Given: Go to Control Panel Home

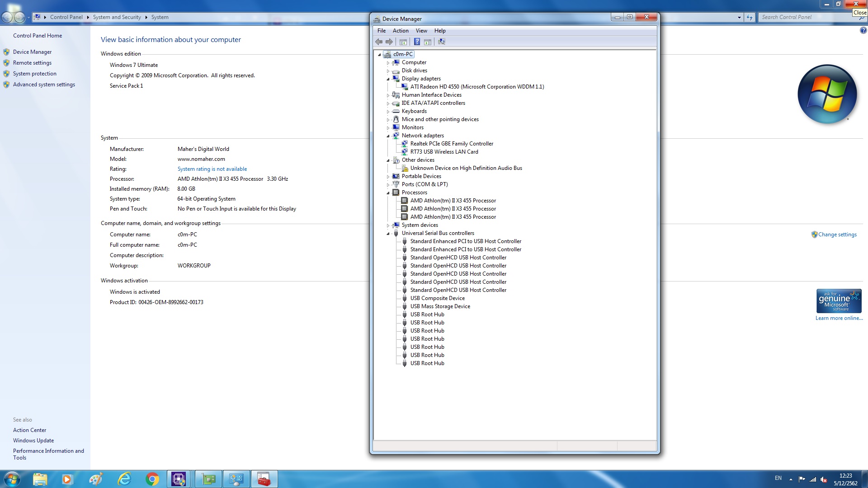Looking at the screenshot, I should 38,36.
